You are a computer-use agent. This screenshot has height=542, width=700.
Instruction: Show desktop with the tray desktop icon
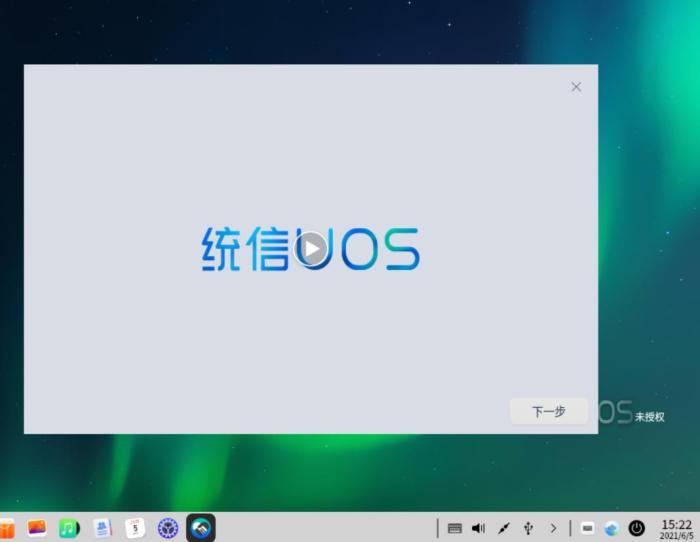tap(588, 529)
